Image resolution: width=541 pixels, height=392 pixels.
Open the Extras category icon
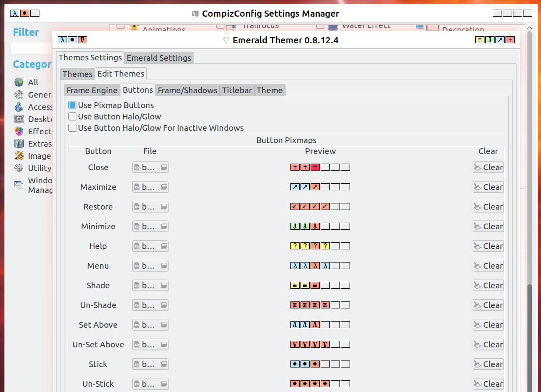pos(19,143)
